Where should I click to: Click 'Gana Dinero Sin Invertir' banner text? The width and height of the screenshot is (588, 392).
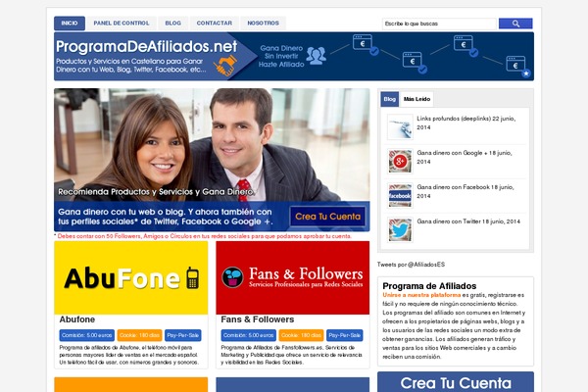281,56
